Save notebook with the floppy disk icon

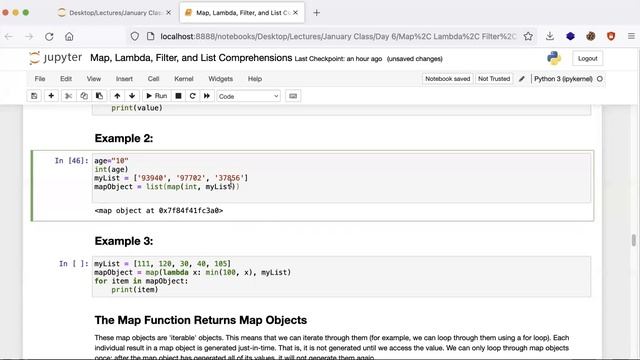34,96
